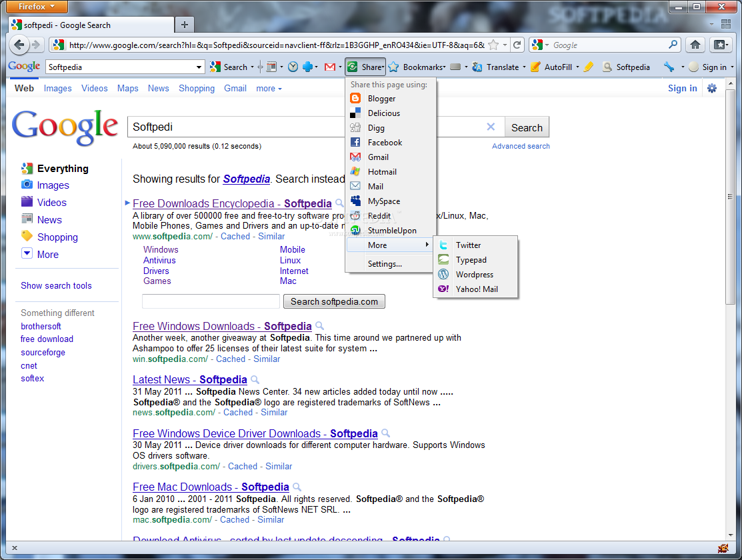Select Digg in the Share menu
This screenshot has width=742, height=560.
tap(391, 128)
